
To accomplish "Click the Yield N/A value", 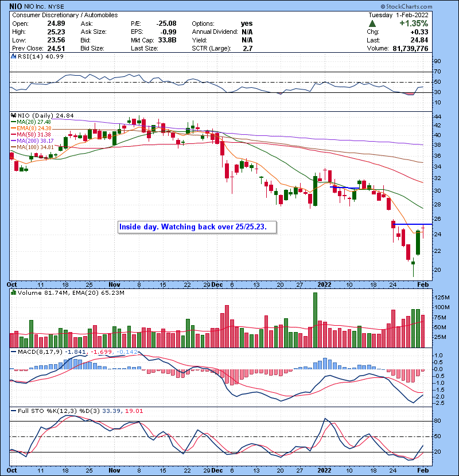I will click(x=247, y=40).
